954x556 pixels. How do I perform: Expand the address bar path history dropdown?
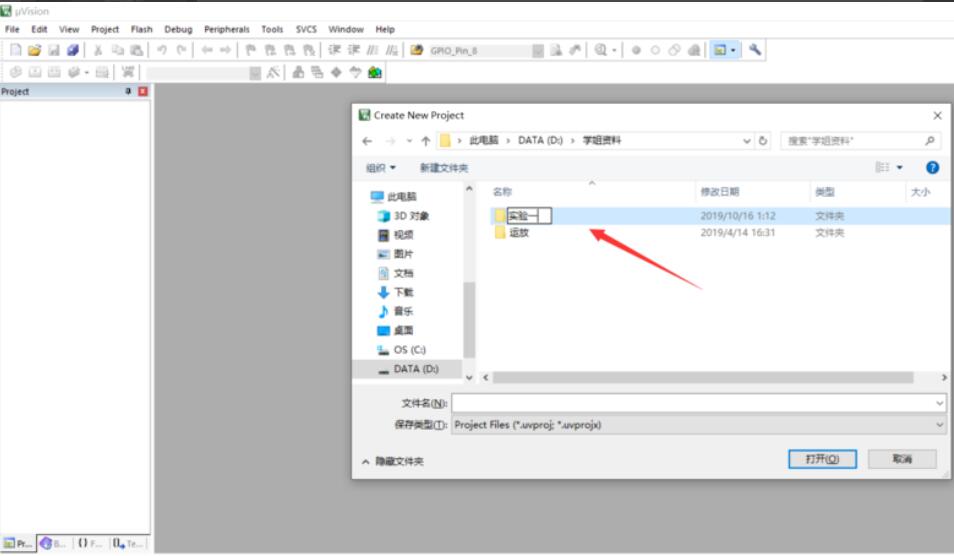[x=747, y=141]
